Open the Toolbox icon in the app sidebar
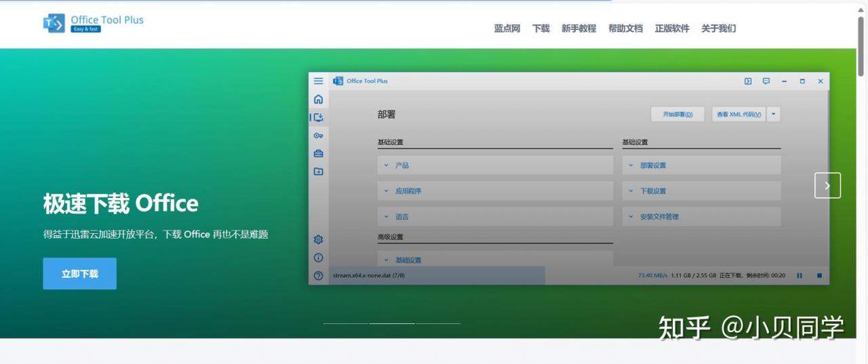Screen dimensions: 868x364 coord(318,153)
